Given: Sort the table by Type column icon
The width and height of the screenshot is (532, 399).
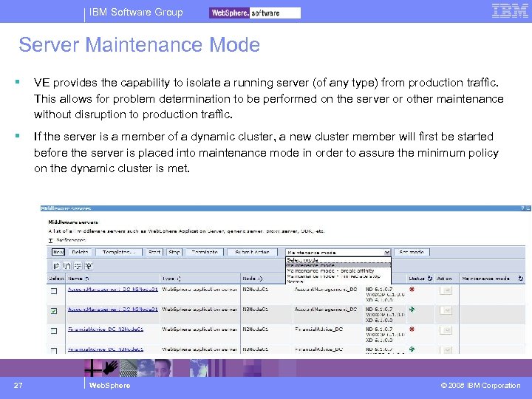Looking at the screenshot, I should pyautogui.click(x=179, y=279).
